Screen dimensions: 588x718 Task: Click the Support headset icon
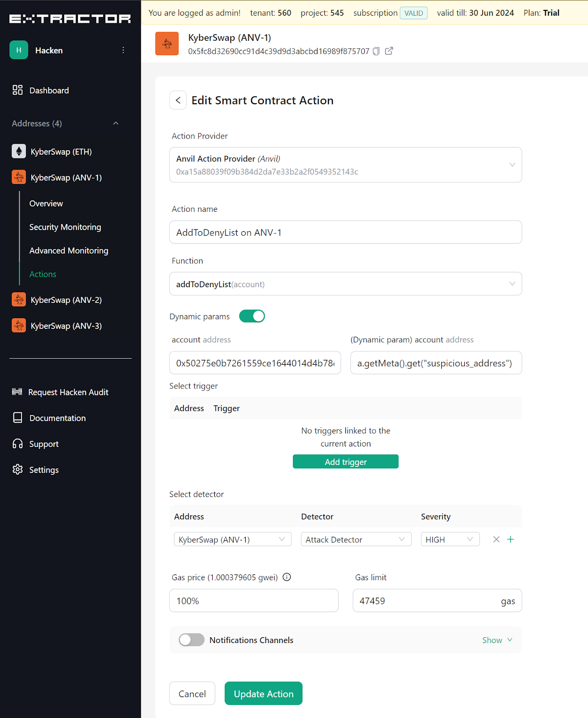click(x=17, y=444)
